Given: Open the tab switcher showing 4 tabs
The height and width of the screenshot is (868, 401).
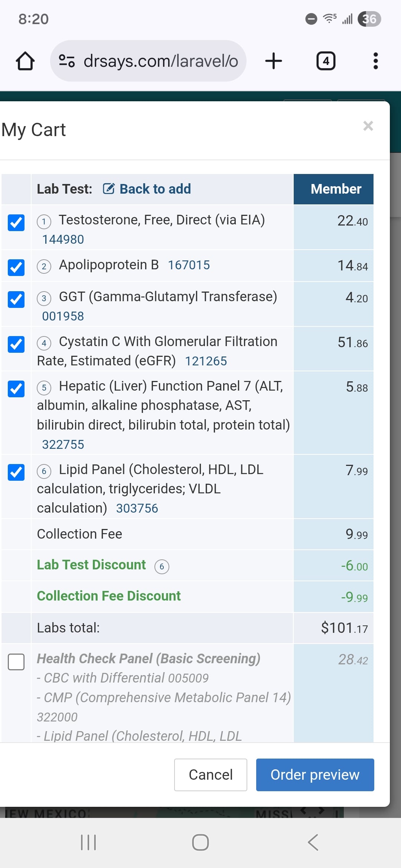Looking at the screenshot, I should pyautogui.click(x=326, y=61).
